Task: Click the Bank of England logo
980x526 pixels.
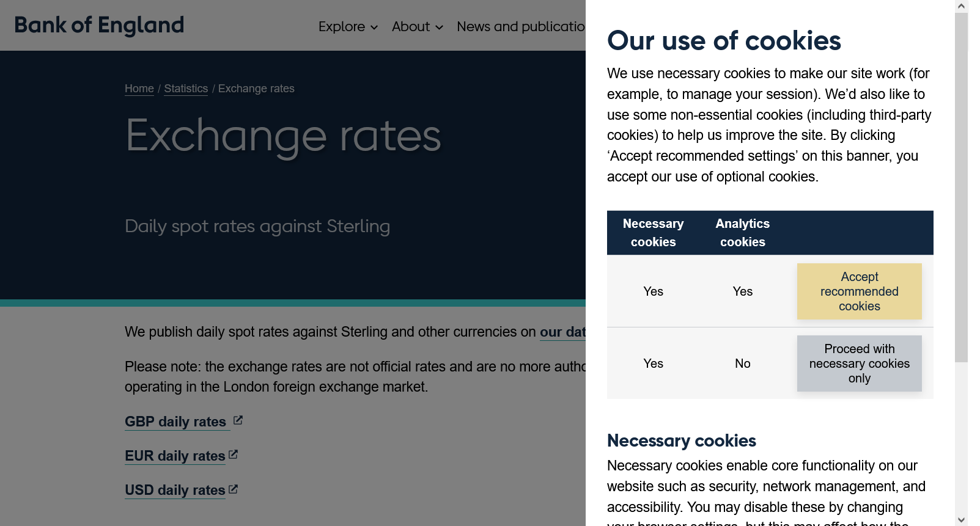Action: pyautogui.click(x=99, y=25)
